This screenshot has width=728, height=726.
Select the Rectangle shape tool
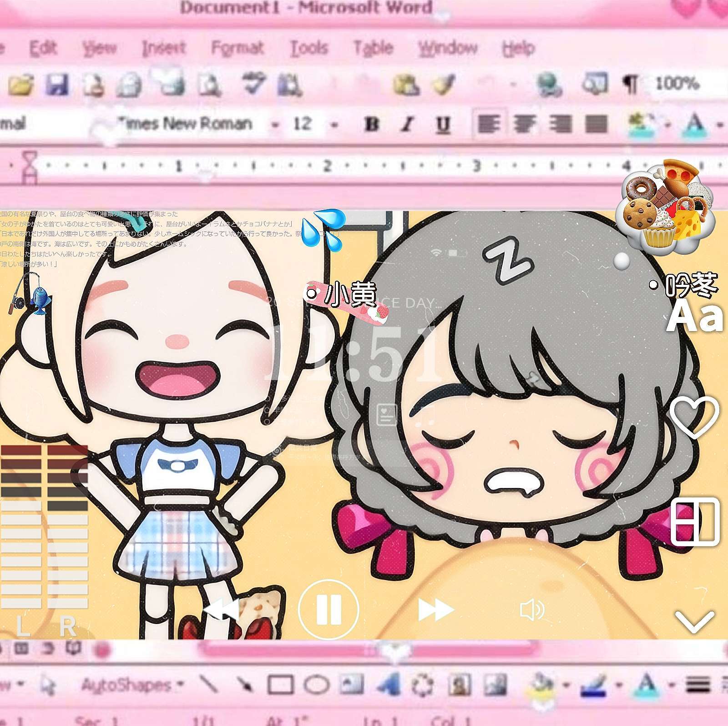click(x=280, y=685)
